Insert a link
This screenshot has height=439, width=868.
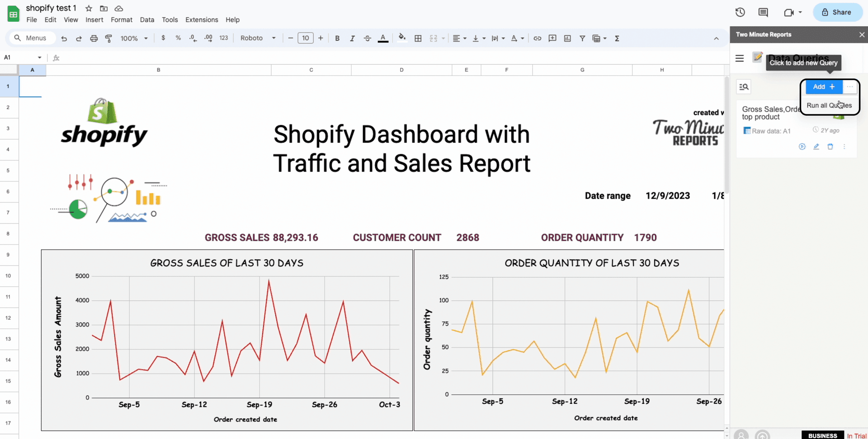point(537,38)
